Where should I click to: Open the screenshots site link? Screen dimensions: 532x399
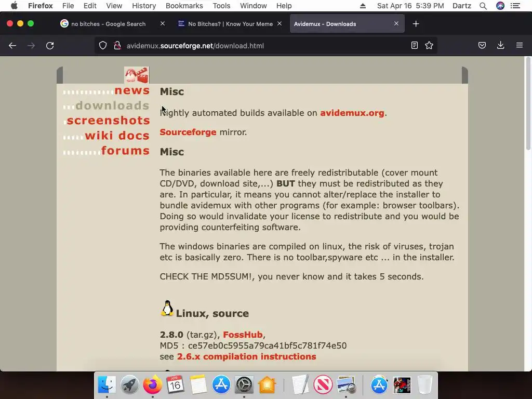coord(108,121)
